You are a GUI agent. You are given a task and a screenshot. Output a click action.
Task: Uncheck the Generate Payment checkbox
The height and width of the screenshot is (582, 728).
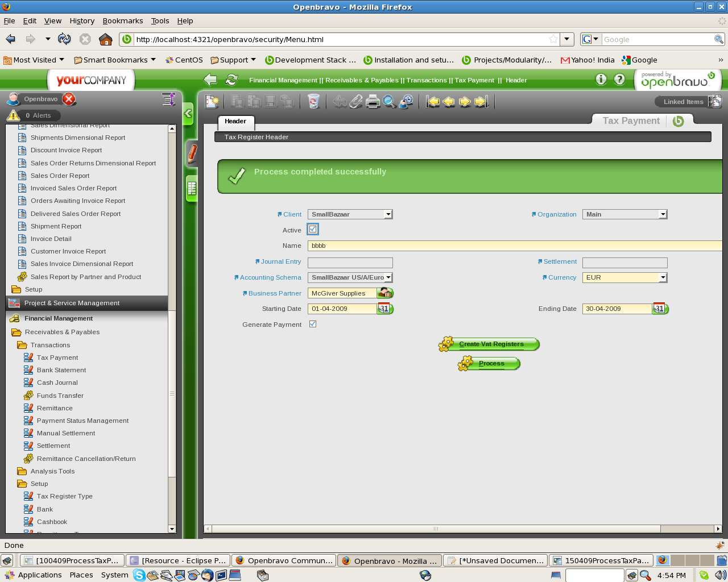point(313,324)
